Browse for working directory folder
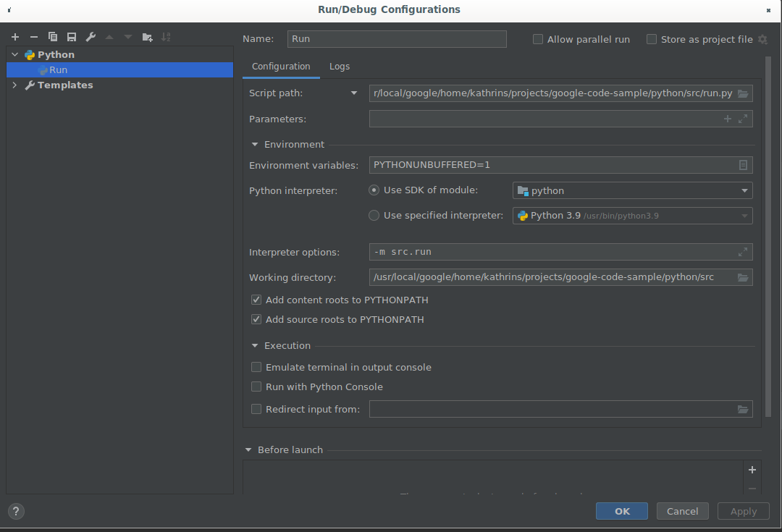 pyautogui.click(x=743, y=278)
